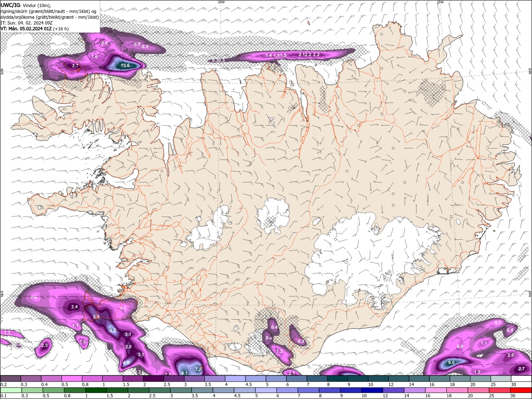Click the 8.1 precipitation value label
Image resolution: width=532 pixels, height=399 pixels.
tap(185, 373)
